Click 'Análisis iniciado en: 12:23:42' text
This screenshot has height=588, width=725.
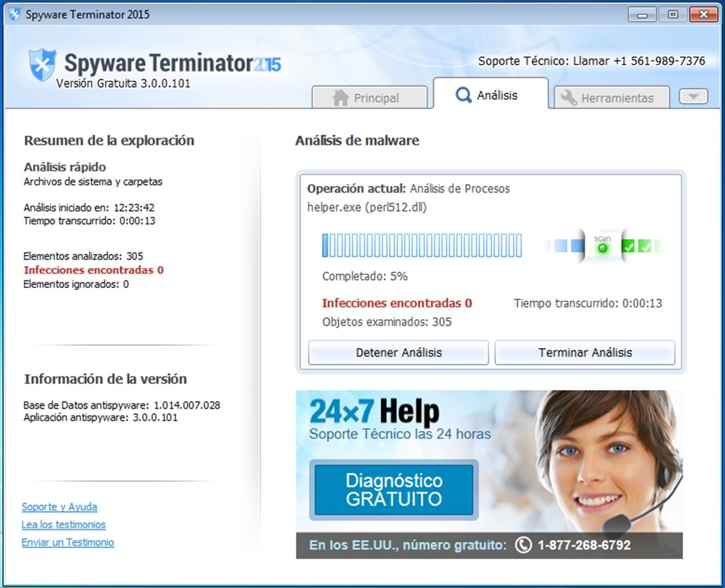click(x=89, y=207)
